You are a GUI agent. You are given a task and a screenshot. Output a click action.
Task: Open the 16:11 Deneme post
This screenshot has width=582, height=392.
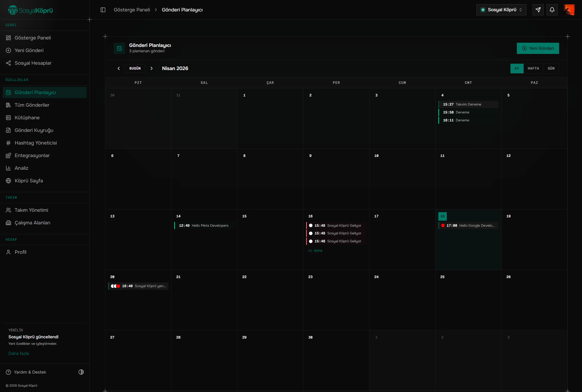pyautogui.click(x=468, y=120)
